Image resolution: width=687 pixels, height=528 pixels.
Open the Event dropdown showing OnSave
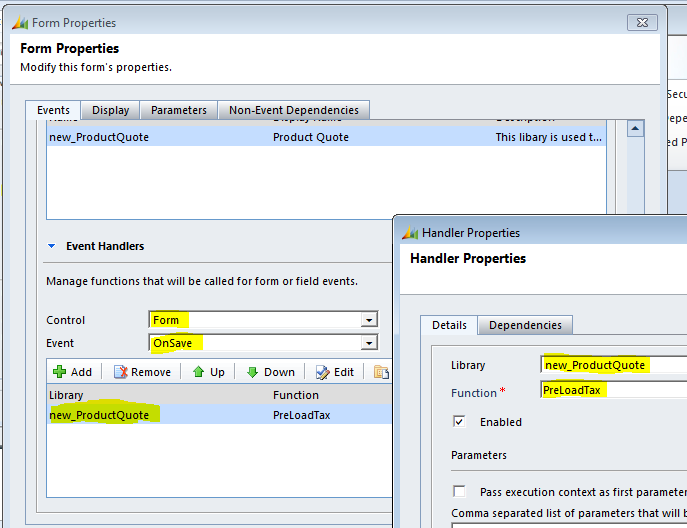[x=369, y=343]
